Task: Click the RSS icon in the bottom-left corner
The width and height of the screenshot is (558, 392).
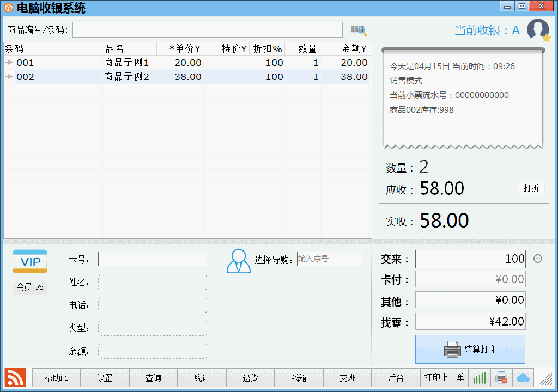Action: (15, 377)
